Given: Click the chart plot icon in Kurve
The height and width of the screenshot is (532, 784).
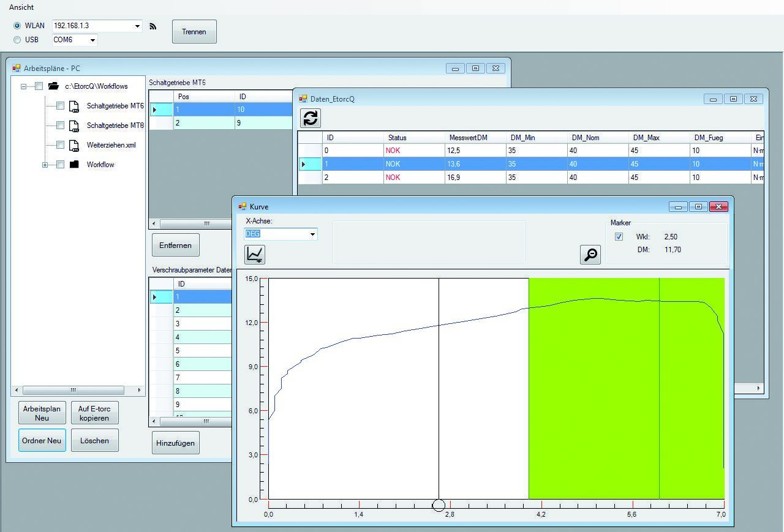Looking at the screenshot, I should (x=255, y=254).
